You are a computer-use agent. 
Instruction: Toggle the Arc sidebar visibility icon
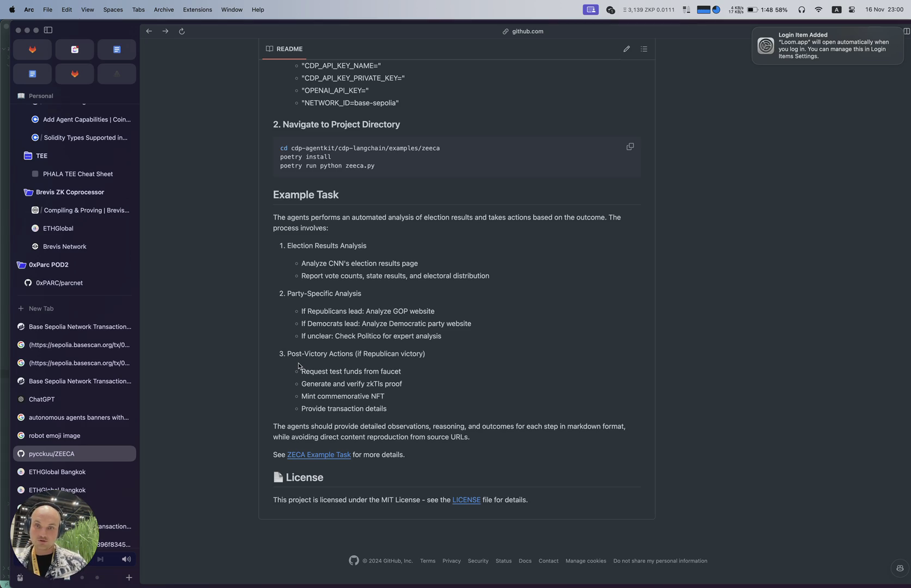[x=48, y=30]
